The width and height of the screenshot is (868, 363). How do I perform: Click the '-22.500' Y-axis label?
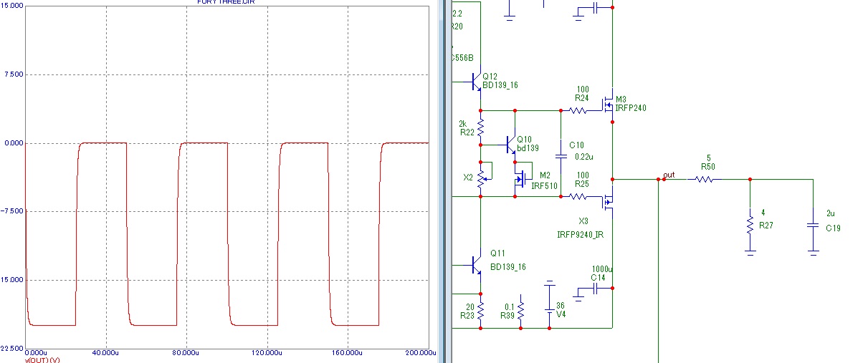click(x=11, y=349)
